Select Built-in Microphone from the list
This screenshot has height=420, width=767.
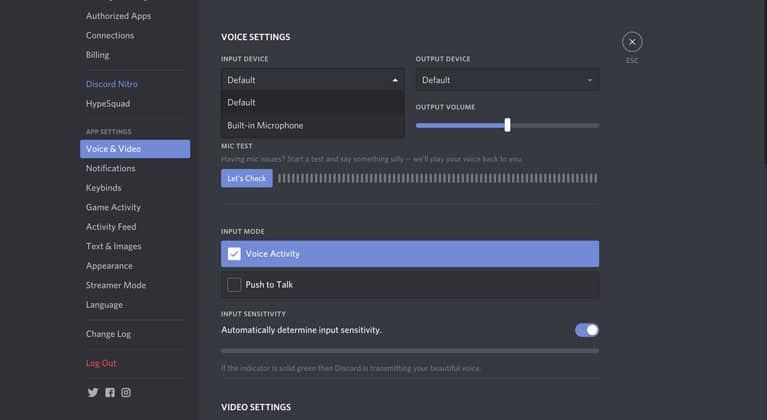coord(265,125)
